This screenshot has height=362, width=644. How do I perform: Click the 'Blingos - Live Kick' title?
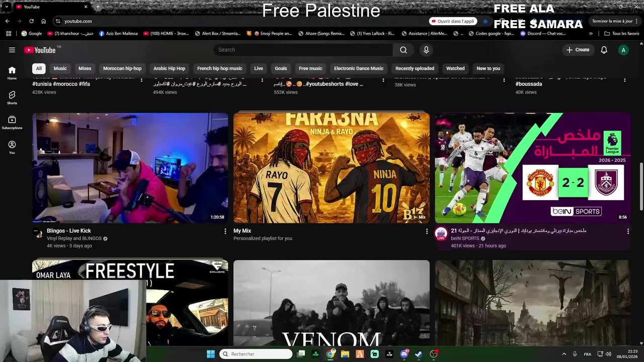[69, 231]
